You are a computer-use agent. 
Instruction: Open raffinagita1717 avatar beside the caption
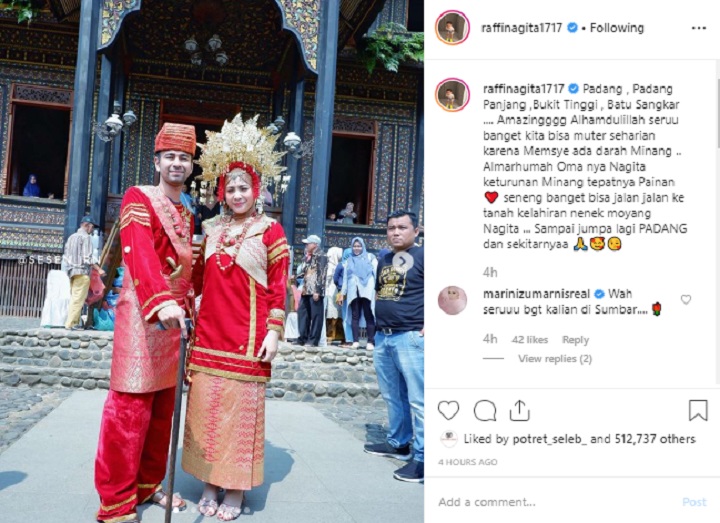coord(452,95)
